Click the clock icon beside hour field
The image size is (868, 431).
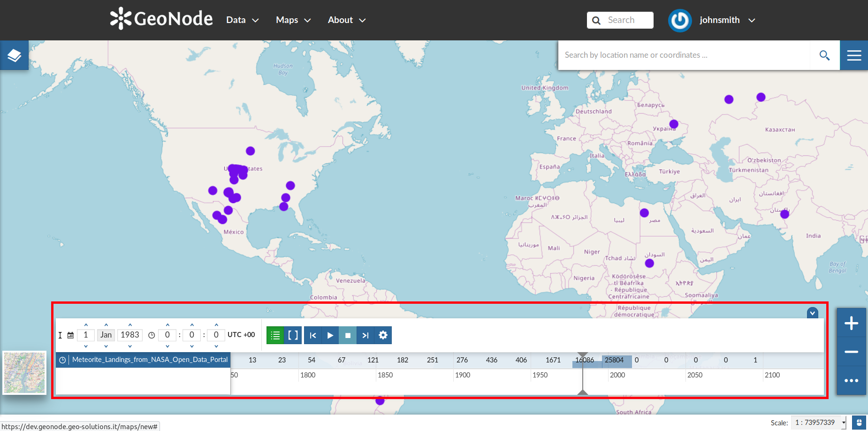point(152,335)
